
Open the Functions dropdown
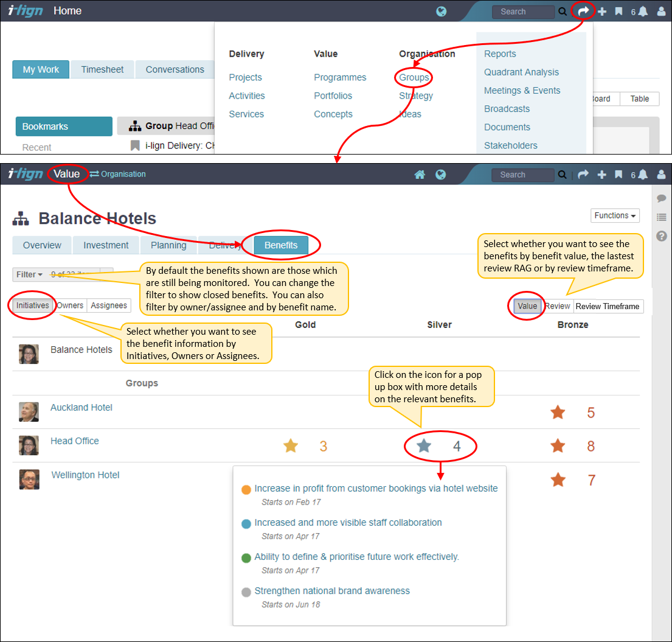pos(615,215)
